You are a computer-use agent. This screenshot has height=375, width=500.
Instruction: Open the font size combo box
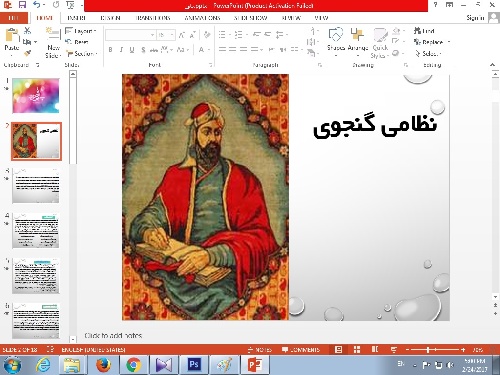(x=166, y=35)
